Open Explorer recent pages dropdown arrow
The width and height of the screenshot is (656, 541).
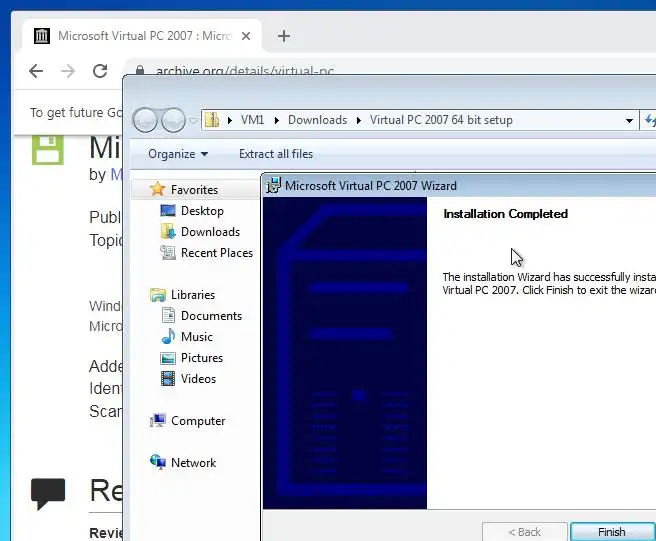pyautogui.click(x=193, y=121)
